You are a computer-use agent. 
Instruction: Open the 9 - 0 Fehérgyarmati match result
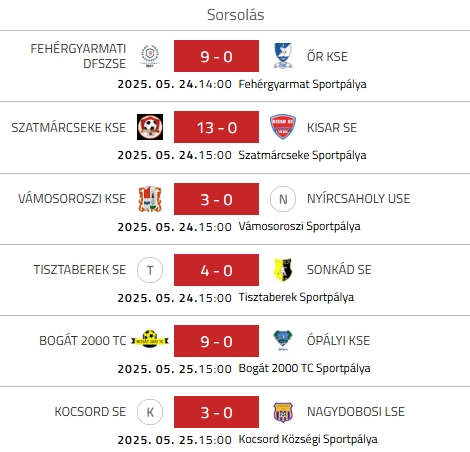point(216,56)
